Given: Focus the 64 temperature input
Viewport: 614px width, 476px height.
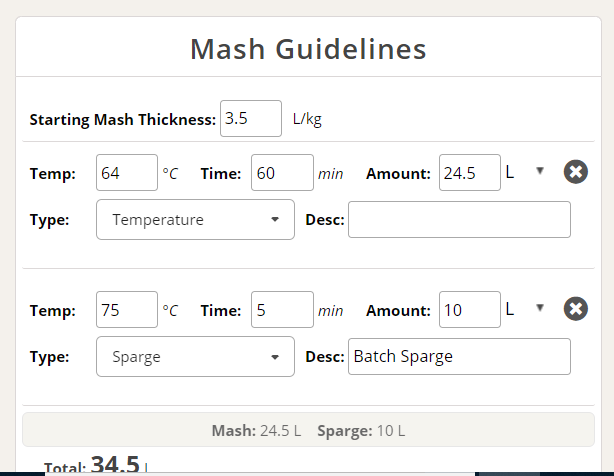Looking at the screenshot, I should point(127,173).
